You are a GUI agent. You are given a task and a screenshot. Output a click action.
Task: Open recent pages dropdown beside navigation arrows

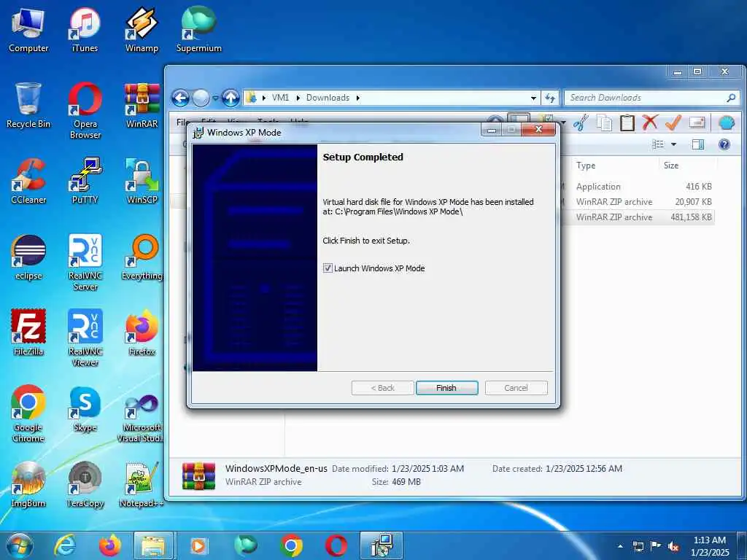pyautogui.click(x=215, y=98)
